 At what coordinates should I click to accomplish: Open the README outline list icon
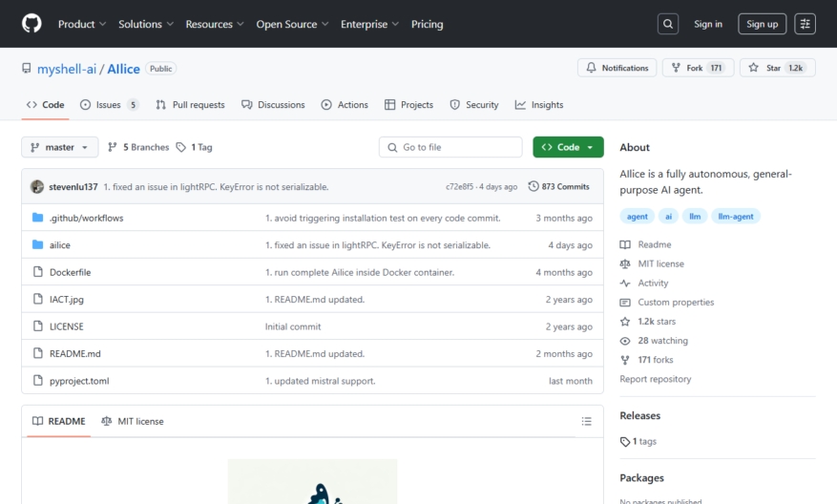coord(587,421)
